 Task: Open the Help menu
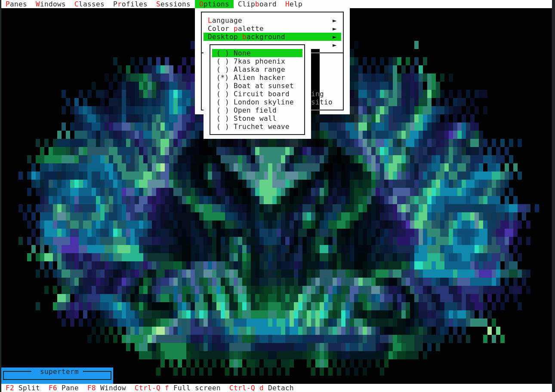pyautogui.click(x=294, y=4)
